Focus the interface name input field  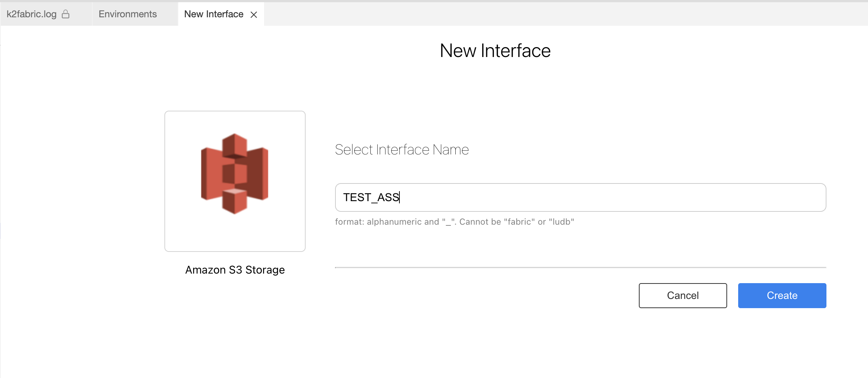pos(580,197)
